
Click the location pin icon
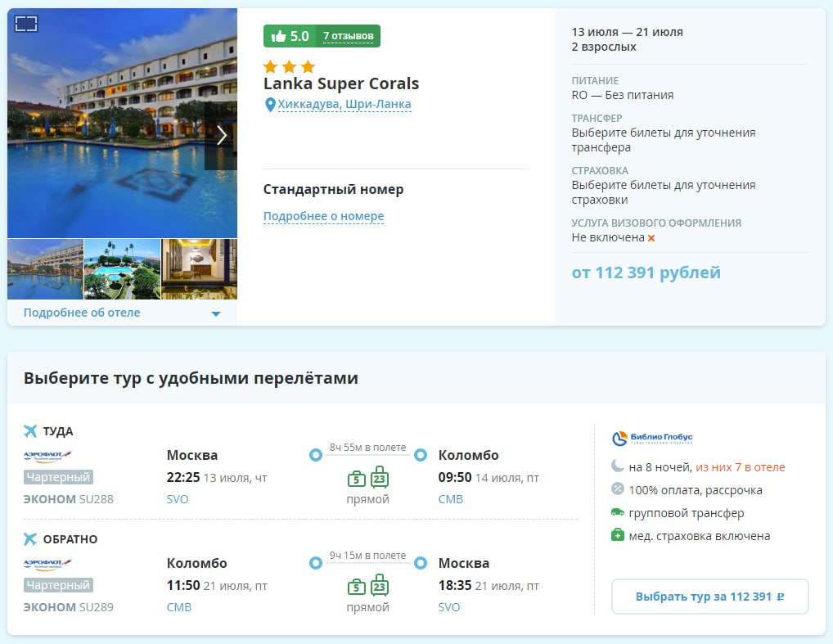click(270, 105)
